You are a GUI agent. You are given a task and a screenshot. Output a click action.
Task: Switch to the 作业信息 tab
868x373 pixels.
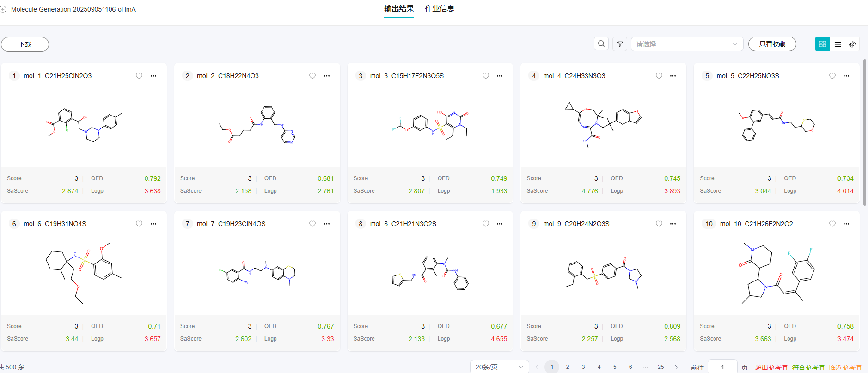(440, 9)
